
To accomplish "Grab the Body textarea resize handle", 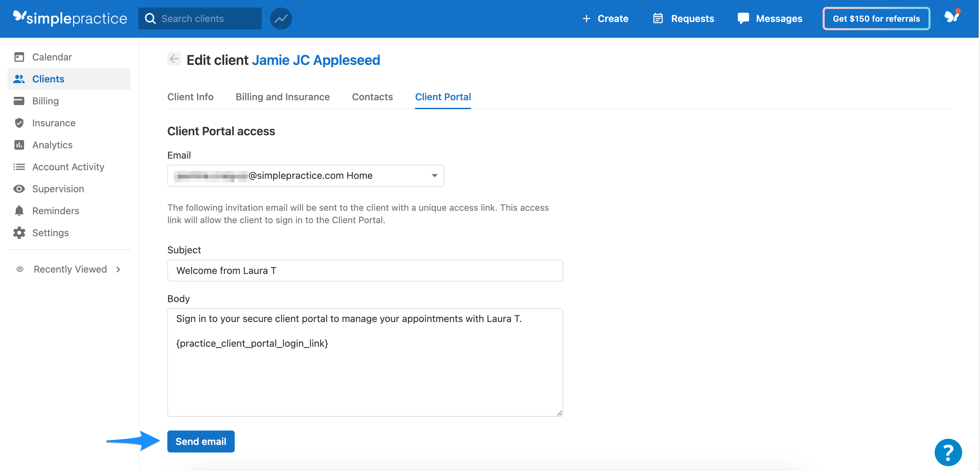I will point(559,413).
